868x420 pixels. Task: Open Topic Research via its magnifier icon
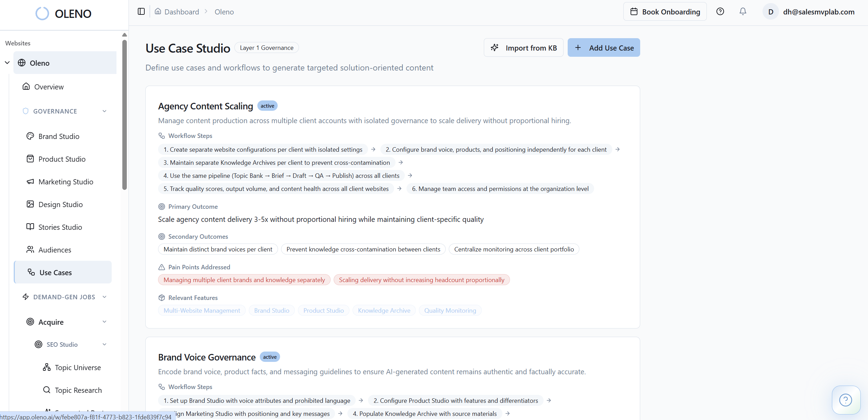pyautogui.click(x=47, y=390)
